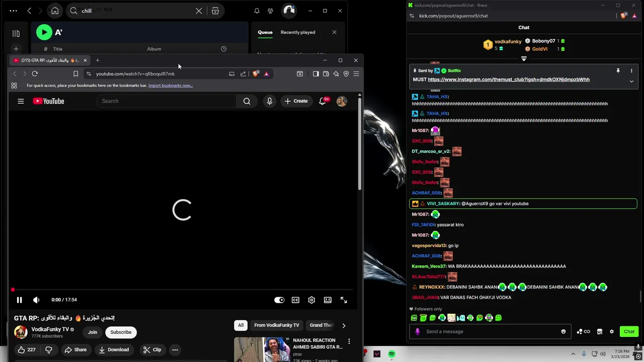Open the Clip tool under video

tap(152, 349)
